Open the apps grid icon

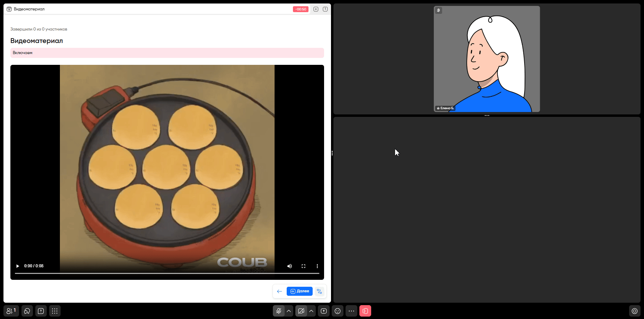point(55,311)
